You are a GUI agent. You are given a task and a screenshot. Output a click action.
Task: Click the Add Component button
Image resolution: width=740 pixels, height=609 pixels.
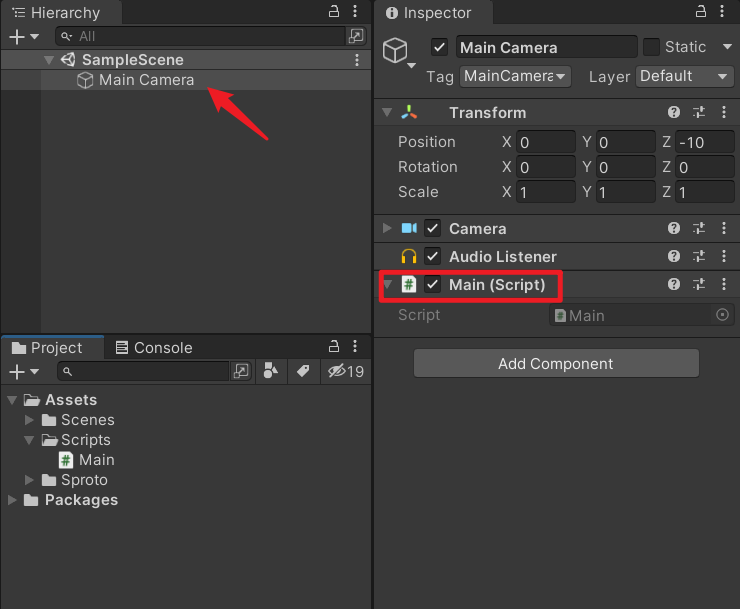point(556,364)
